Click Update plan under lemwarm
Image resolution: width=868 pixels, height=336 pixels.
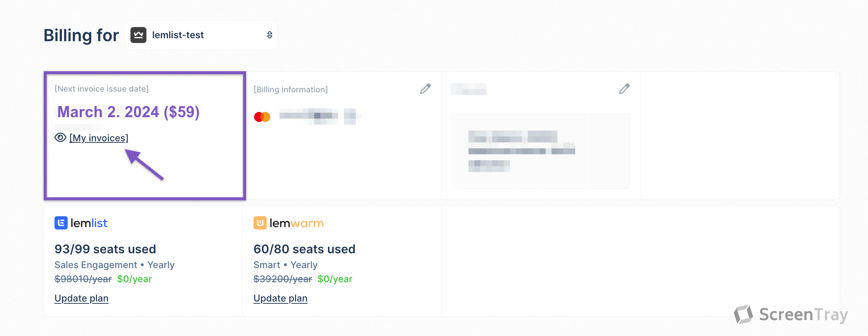click(x=281, y=298)
